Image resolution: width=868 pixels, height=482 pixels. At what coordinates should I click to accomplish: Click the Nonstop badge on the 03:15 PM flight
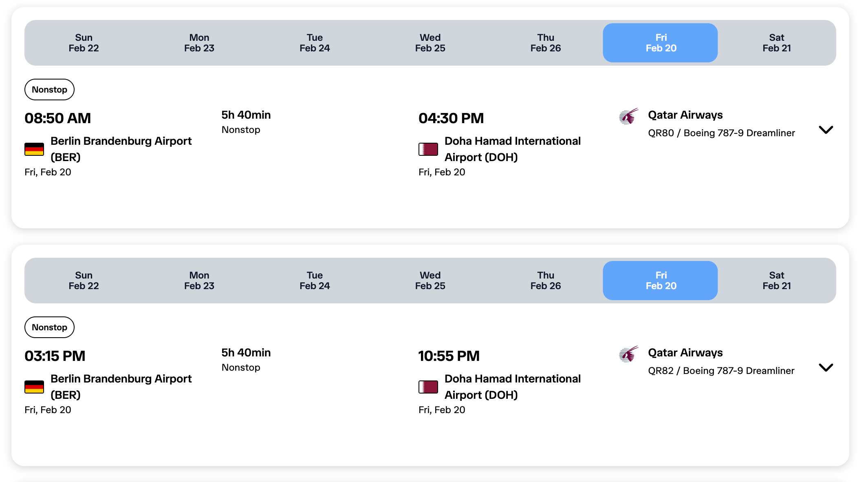(x=49, y=327)
